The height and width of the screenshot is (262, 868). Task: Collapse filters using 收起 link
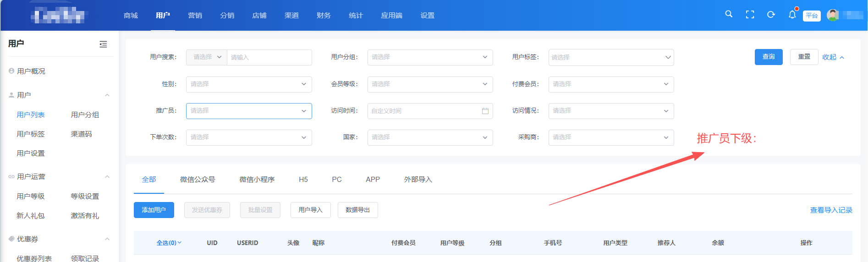(x=832, y=57)
